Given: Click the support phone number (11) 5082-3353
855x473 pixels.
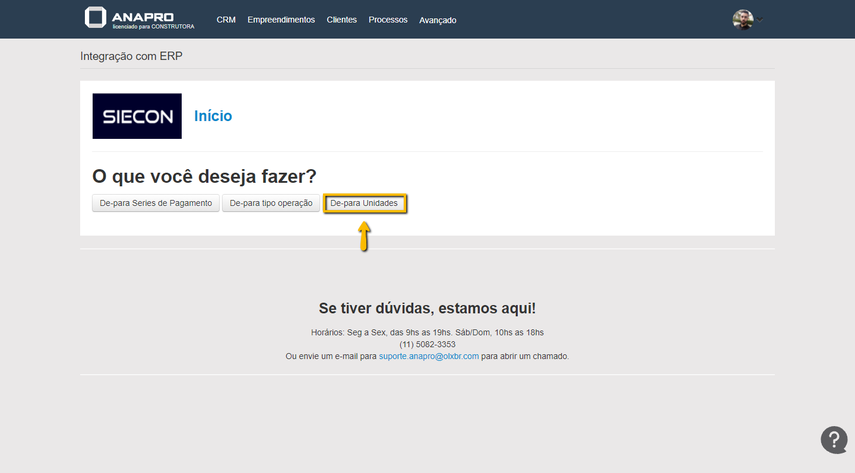Looking at the screenshot, I should [x=427, y=344].
